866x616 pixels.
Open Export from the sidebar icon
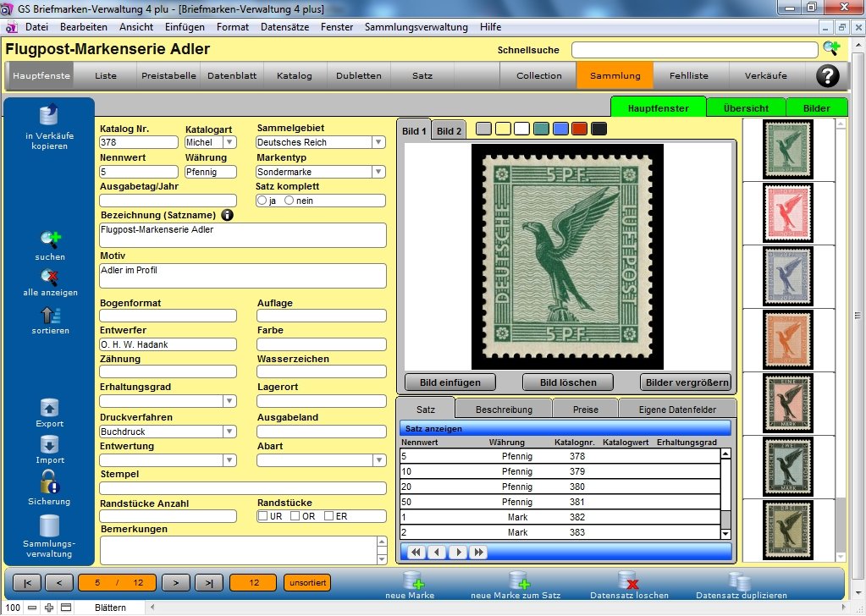click(x=50, y=408)
